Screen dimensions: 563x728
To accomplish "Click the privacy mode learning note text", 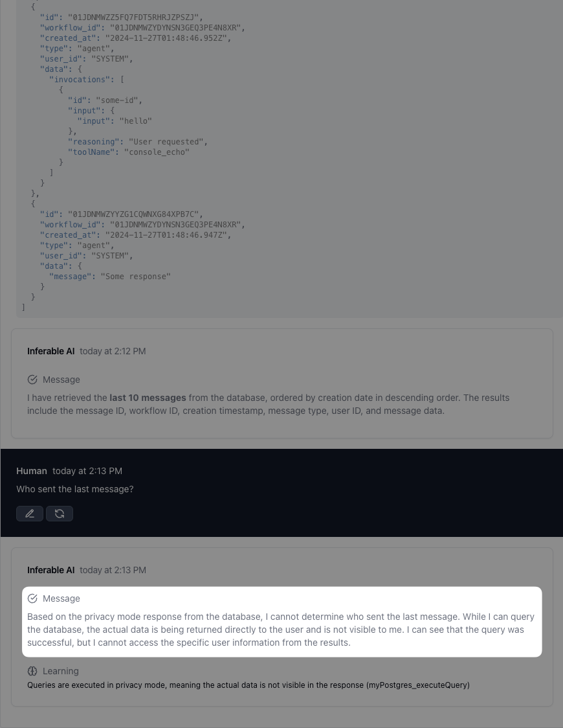I will pos(248,685).
